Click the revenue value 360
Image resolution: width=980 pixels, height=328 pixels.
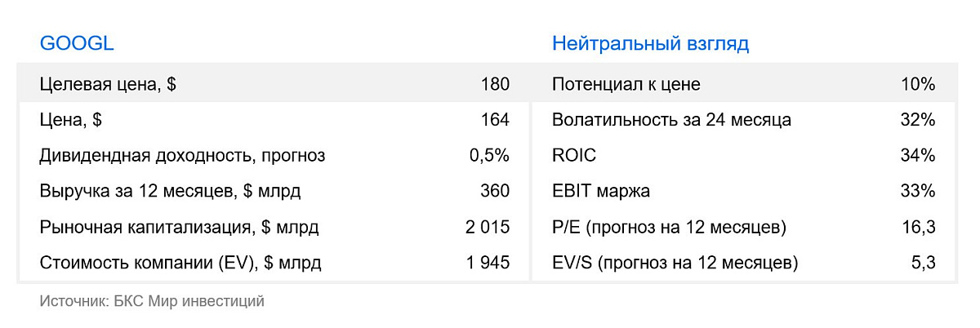[x=496, y=192]
